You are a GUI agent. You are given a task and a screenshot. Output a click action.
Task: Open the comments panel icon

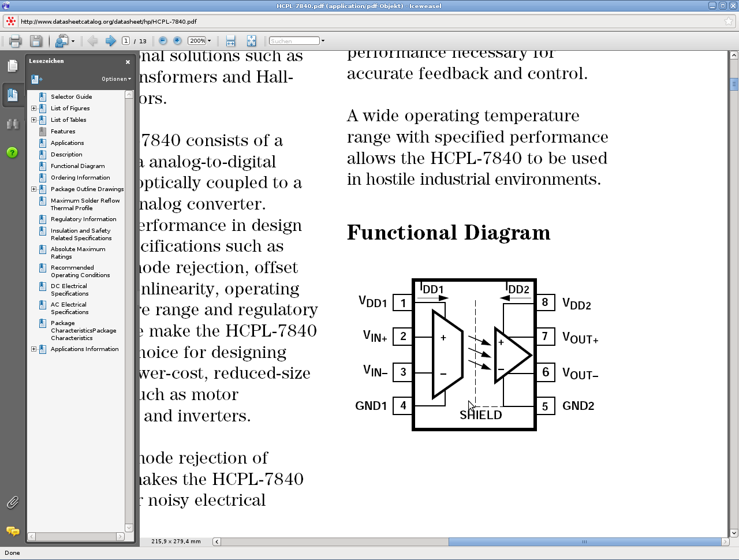pyautogui.click(x=13, y=531)
